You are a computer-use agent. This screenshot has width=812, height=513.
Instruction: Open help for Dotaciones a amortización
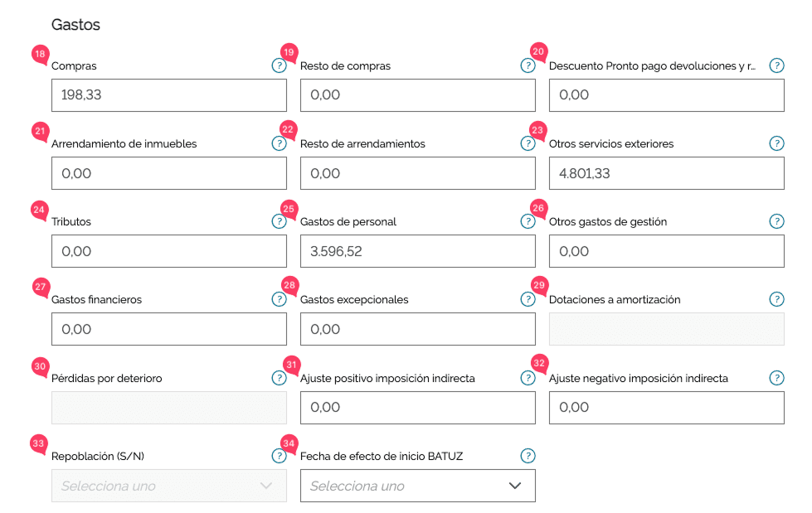click(776, 299)
